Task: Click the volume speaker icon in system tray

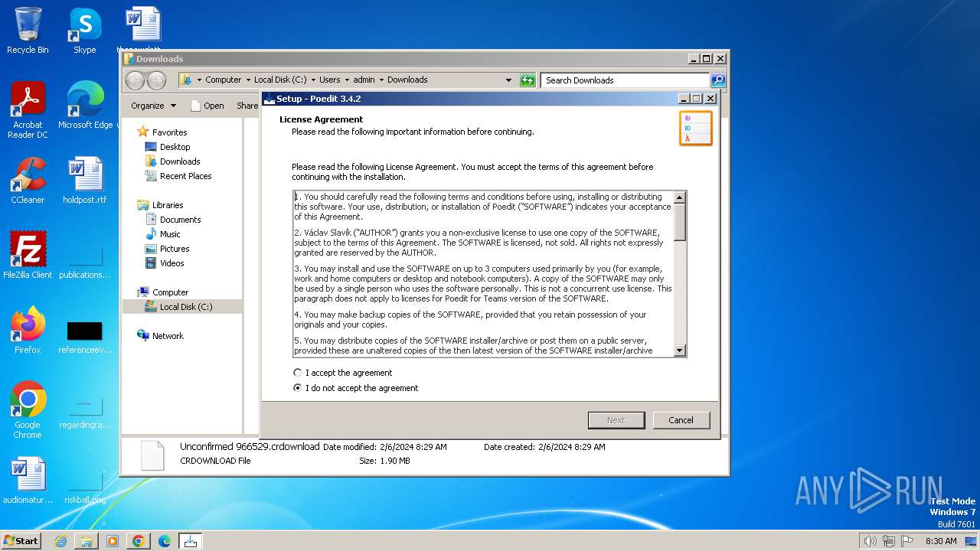Action: coord(870,541)
